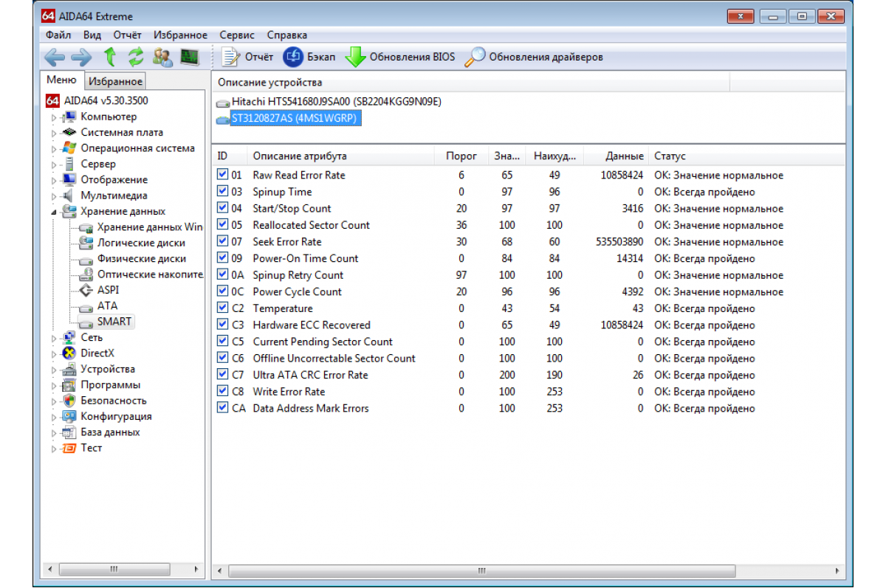Viewport: 886px width, 588px height.
Task: Click the Отчёт report toolbar button
Action: pyautogui.click(x=247, y=57)
